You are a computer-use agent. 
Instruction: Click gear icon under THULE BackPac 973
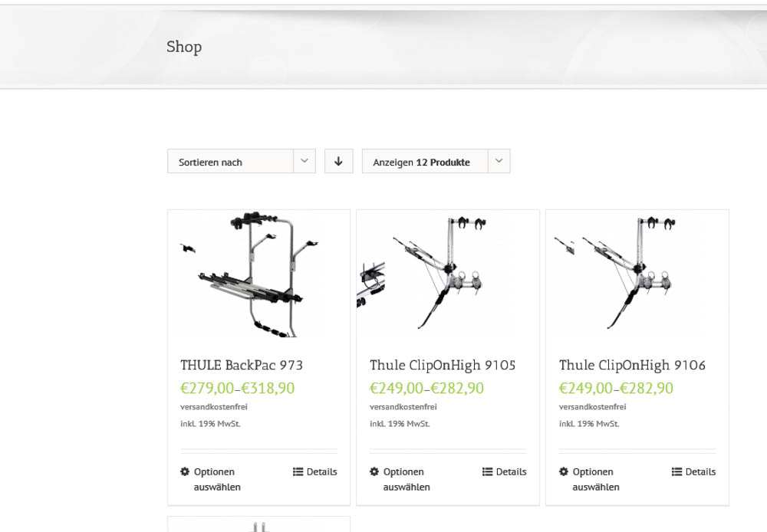[185, 471]
